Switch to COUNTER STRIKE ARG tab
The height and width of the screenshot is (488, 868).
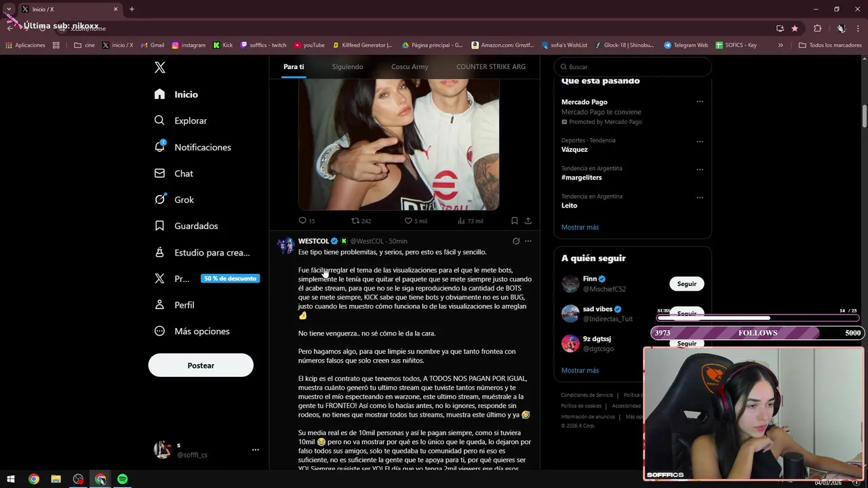(x=491, y=66)
